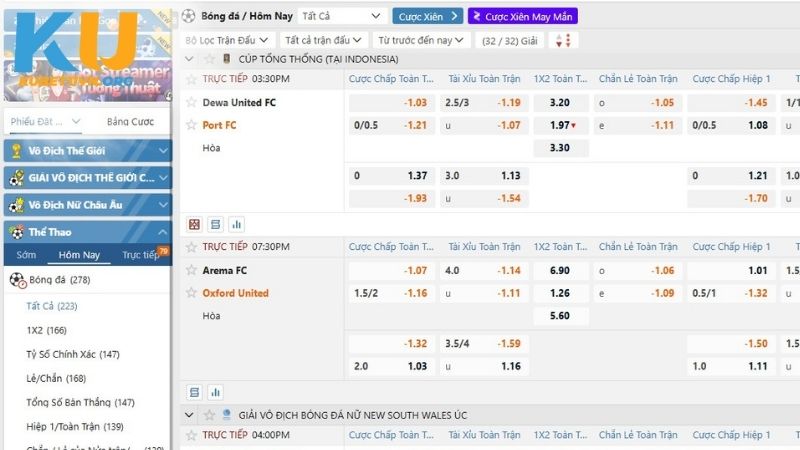Click the scoreboard list icon under Arema FC match
This screenshot has width=800, height=450.
tap(194, 393)
